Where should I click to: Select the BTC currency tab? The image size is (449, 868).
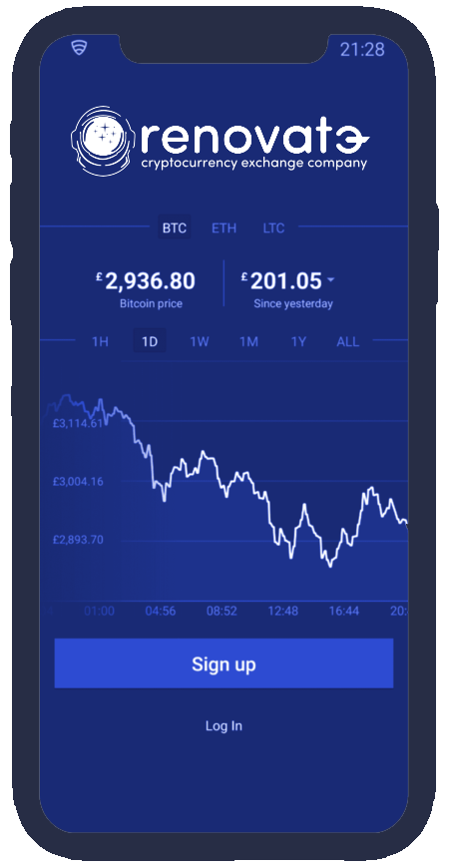click(x=175, y=227)
